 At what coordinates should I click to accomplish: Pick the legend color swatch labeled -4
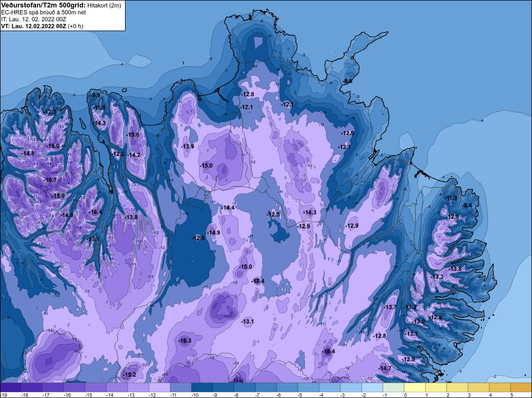330,387
